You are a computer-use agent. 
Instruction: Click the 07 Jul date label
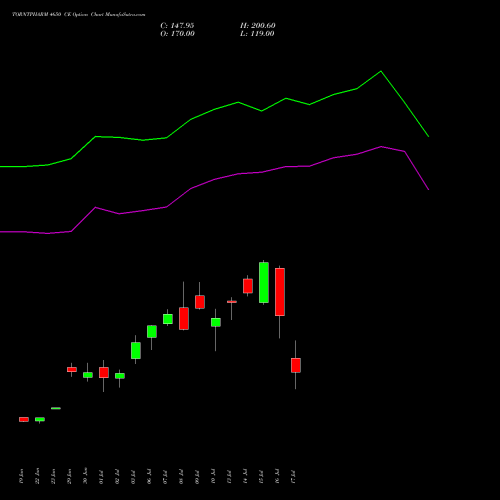point(166,477)
